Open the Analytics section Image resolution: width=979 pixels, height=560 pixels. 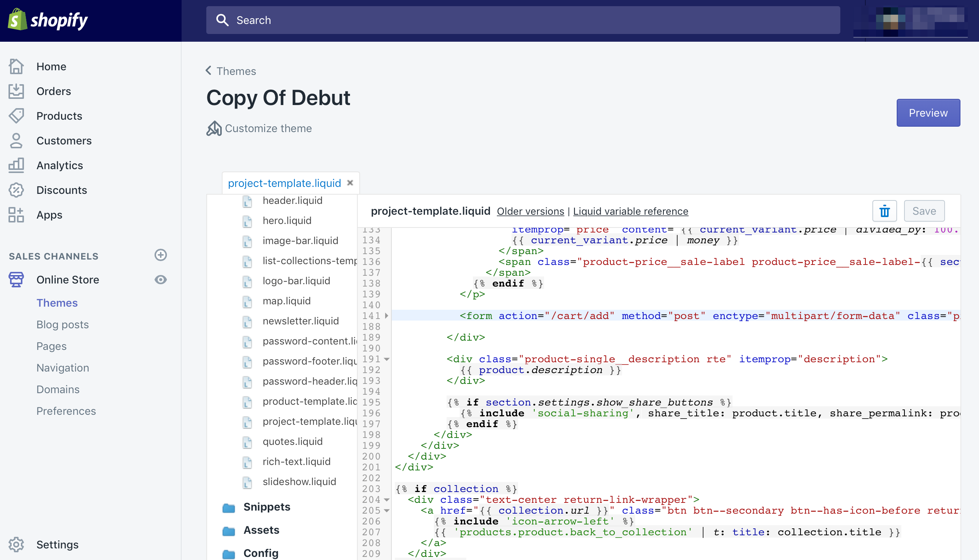coord(60,165)
